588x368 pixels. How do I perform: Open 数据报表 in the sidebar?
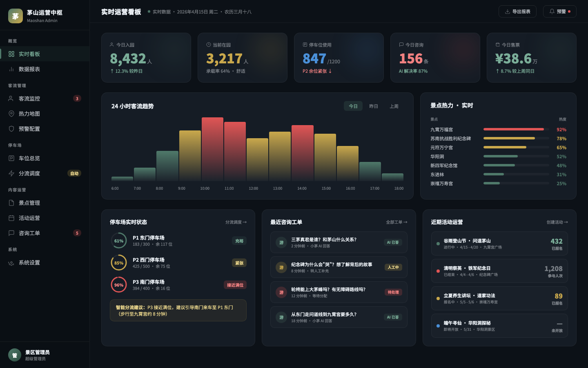[x=45, y=69]
